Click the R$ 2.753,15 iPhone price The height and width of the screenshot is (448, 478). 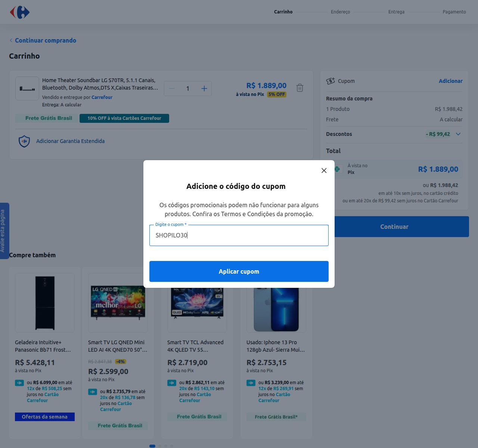tap(266, 363)
